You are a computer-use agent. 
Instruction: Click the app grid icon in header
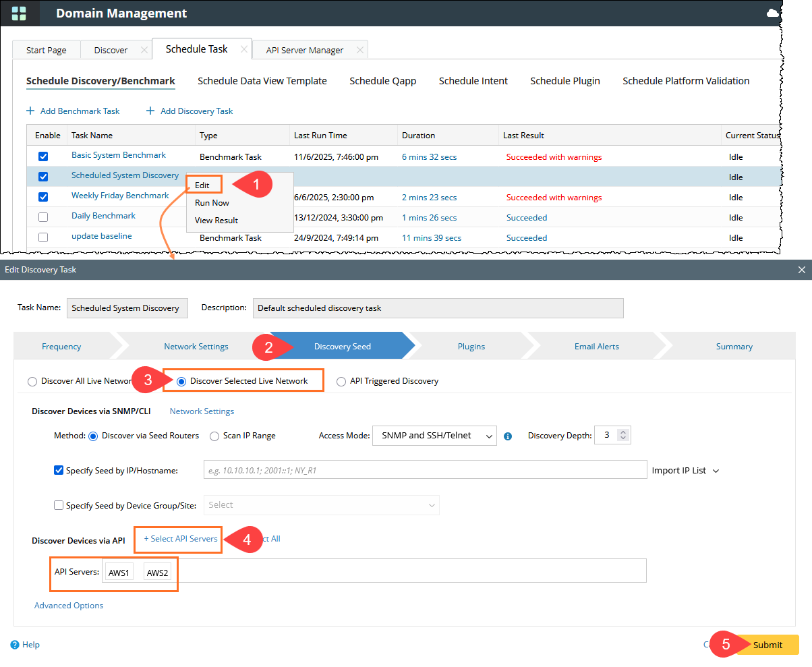click(20, 13)
